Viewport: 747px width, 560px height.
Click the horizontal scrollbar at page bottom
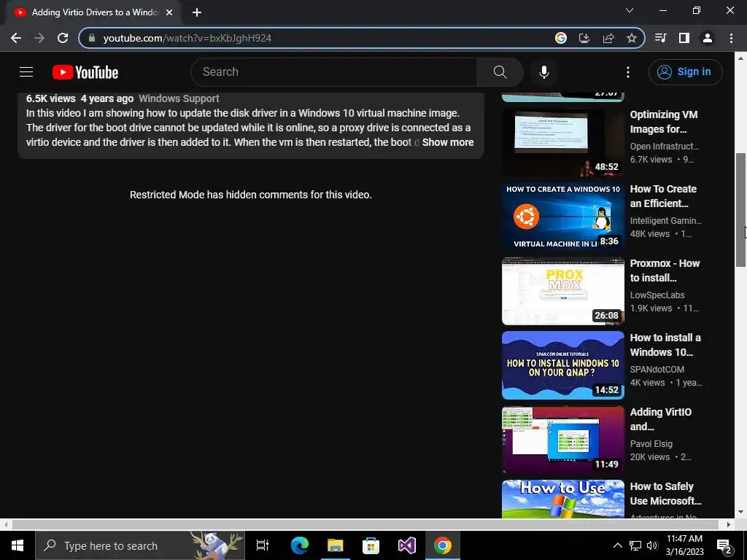pos(365,524)
